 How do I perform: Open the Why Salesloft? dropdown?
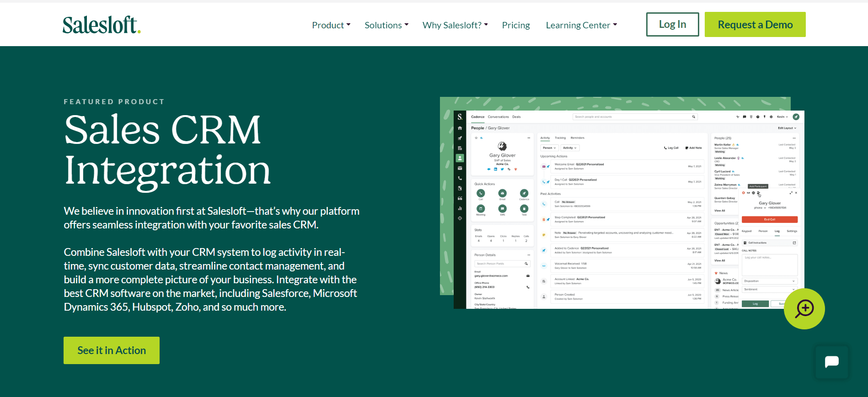(x=455, y=25)
